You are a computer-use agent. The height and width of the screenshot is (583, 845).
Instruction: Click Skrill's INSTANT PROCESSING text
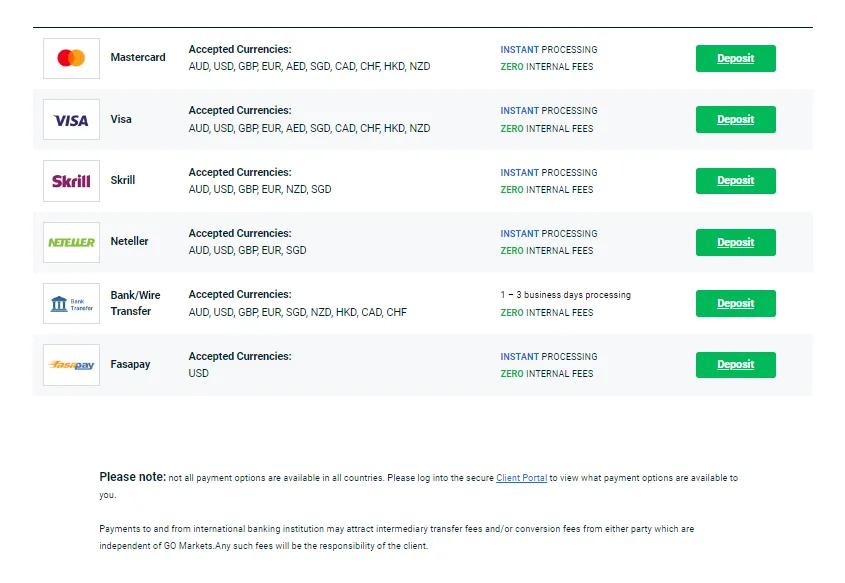click(x=549, y=172)
